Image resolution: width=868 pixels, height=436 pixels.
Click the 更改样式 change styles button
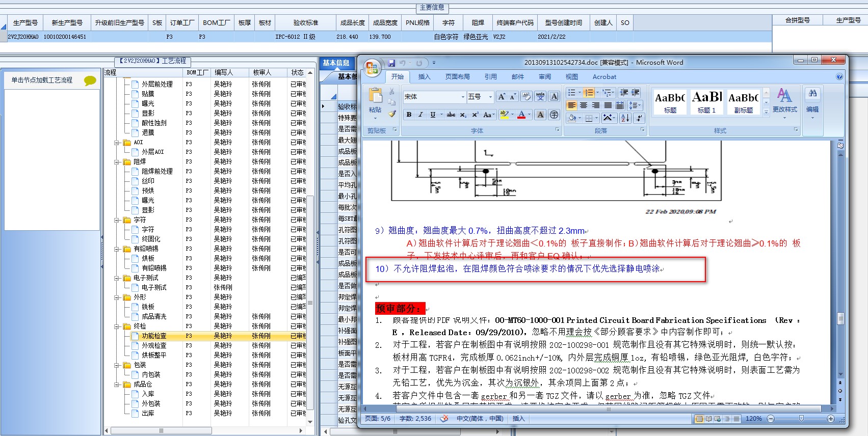coord(784,103)
